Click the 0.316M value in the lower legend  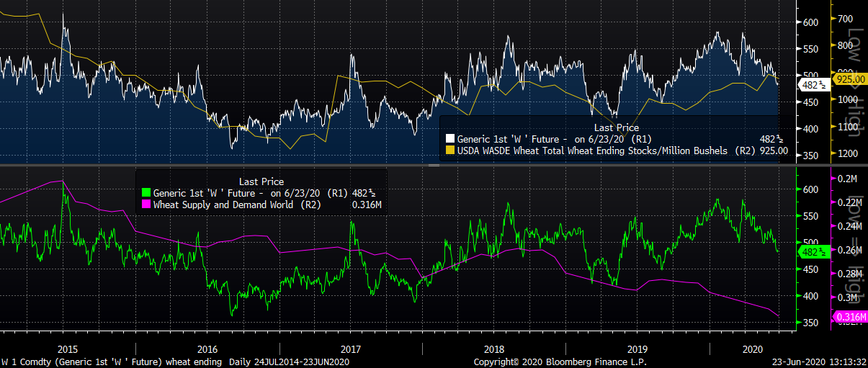[x=366, y=205]
